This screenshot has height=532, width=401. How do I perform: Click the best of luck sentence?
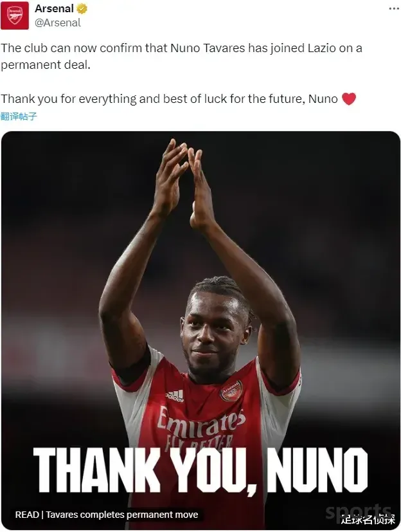pos(170,99)
